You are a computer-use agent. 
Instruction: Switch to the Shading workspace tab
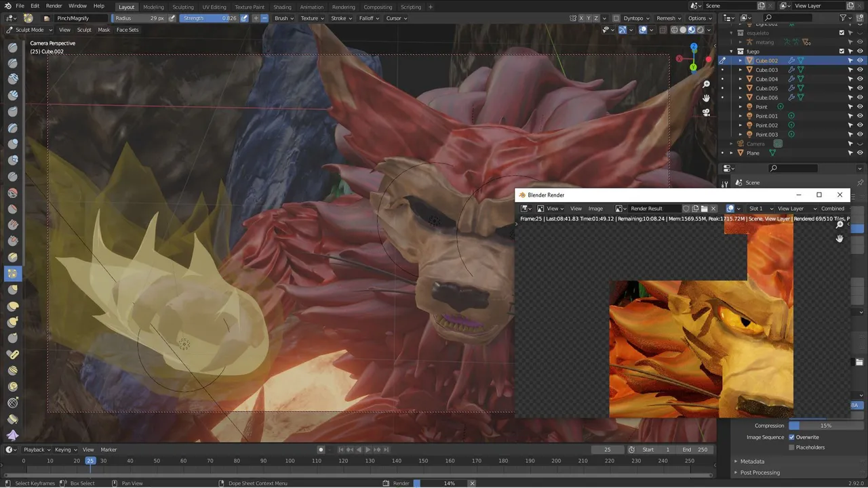(282, 7)
